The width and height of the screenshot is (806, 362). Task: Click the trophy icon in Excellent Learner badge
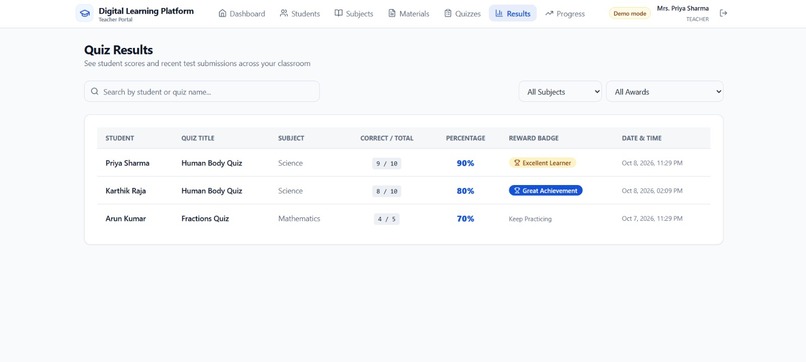[x=517, y=163]
